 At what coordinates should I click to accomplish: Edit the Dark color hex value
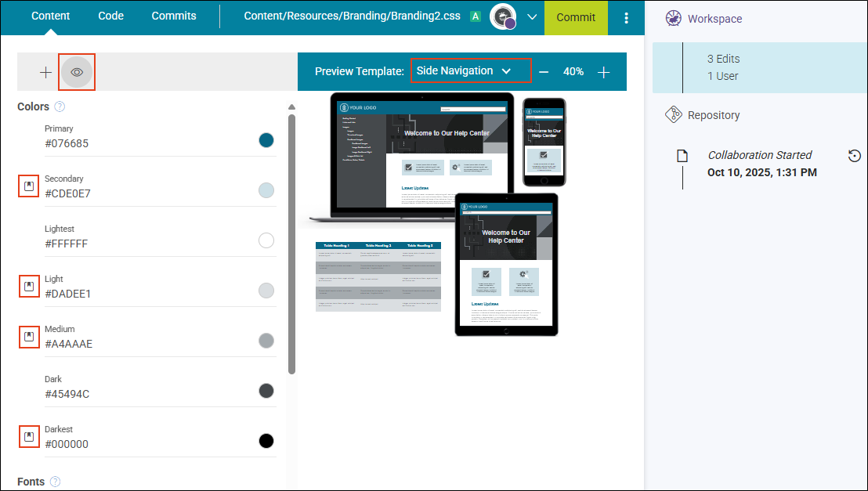coord(67,394)
